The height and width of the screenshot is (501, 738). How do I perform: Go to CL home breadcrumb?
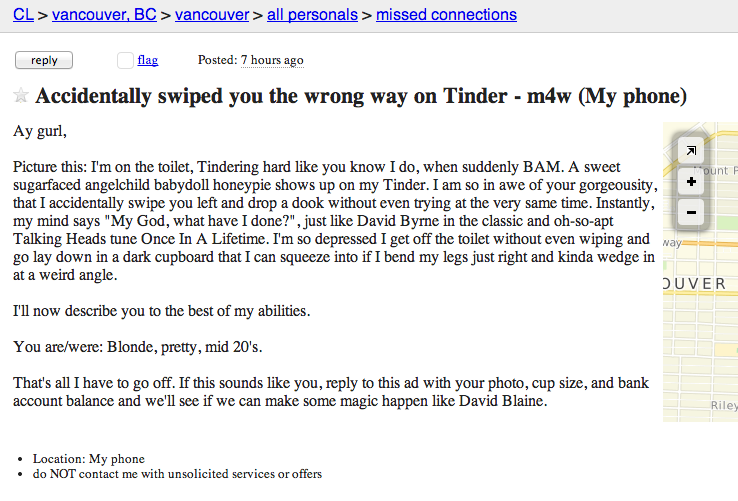point(23,15)
